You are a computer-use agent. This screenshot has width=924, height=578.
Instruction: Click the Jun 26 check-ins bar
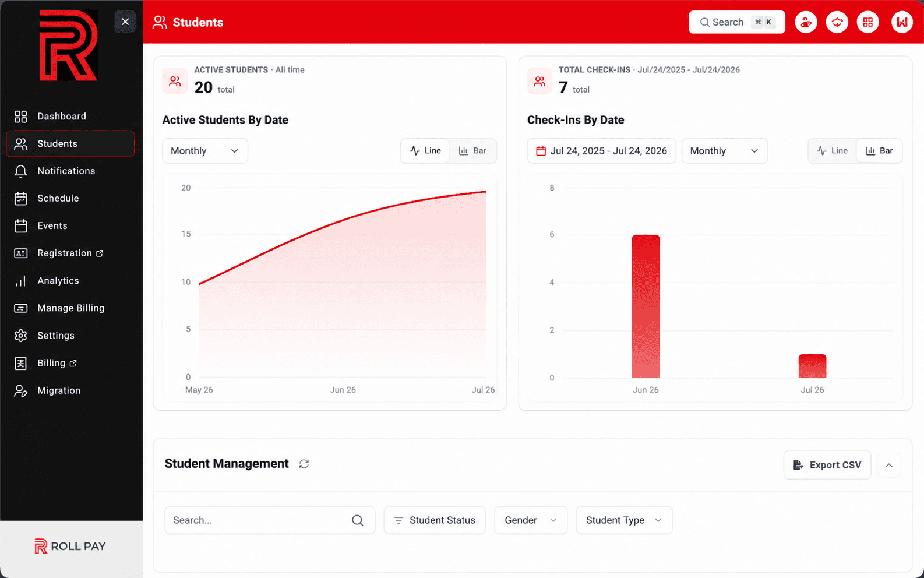tap(646, 306)
